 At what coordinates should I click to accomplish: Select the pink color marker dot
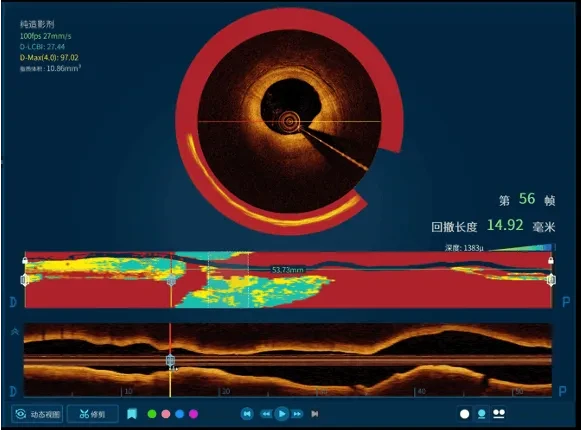click(166, 414)
